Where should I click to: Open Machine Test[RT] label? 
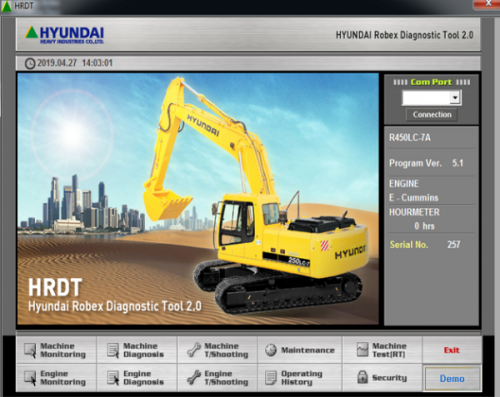click(x=389, y=350)
